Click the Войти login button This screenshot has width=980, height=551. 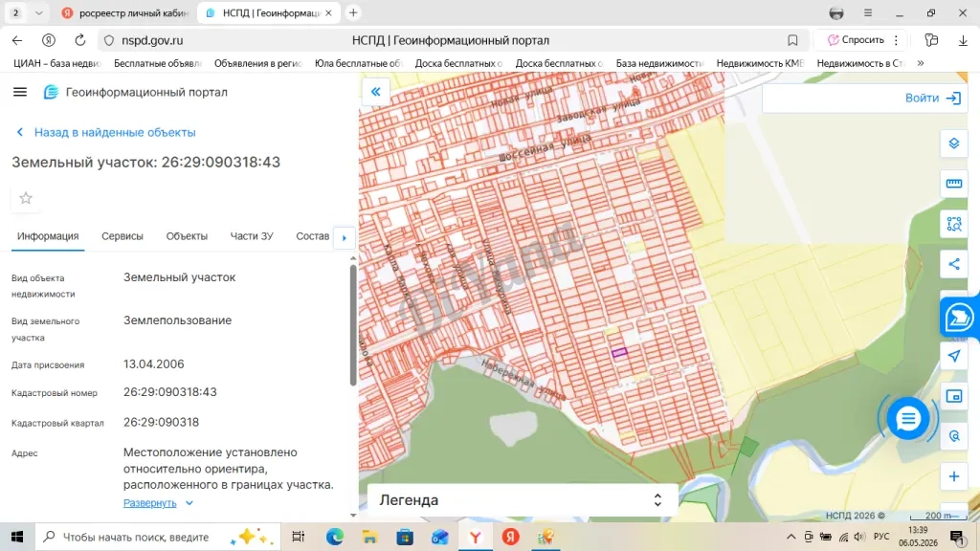pyautogui.click(x=932, y=99)
